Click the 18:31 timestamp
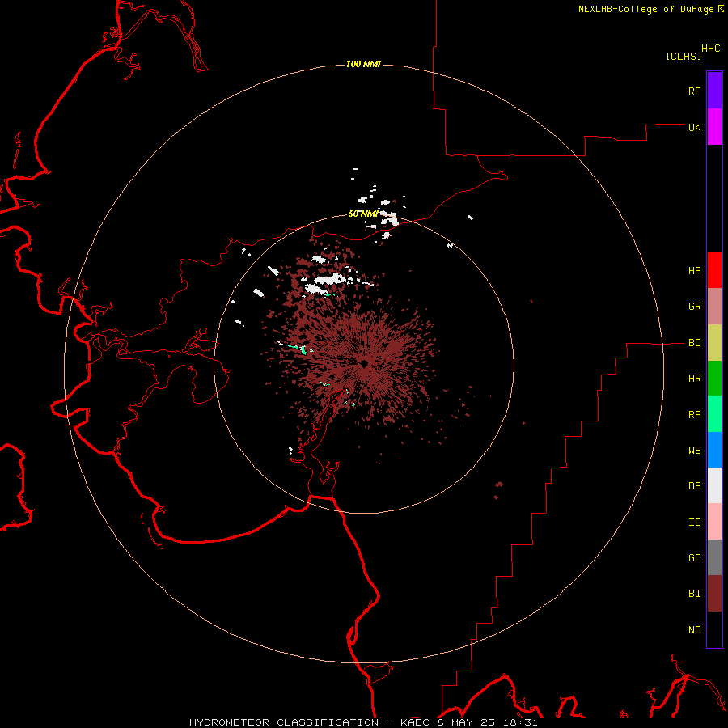This screenshot has width=728, height=728. point(520,722)
